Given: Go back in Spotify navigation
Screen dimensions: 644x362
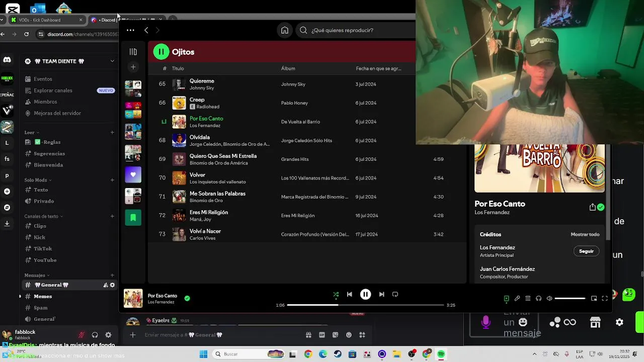Looking at the screenshot, I should (146, 30).
